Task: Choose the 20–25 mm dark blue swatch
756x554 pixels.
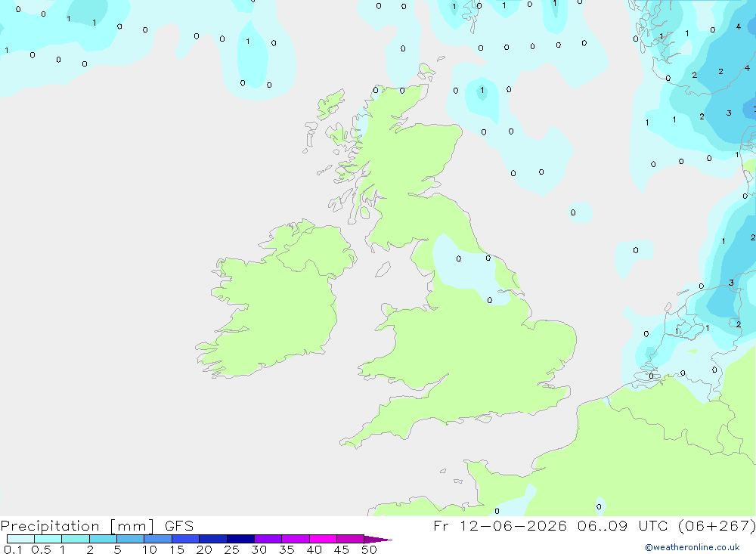Action: click(x=213, y=539)
